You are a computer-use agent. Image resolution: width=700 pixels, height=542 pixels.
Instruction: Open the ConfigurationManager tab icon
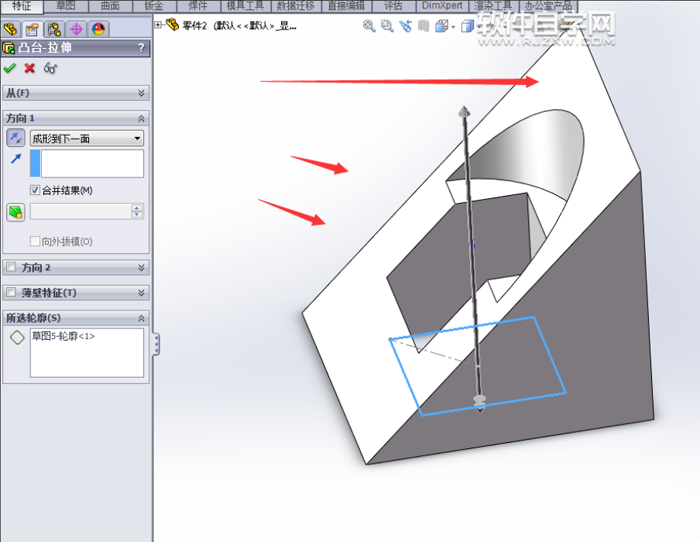click(54, 29)
